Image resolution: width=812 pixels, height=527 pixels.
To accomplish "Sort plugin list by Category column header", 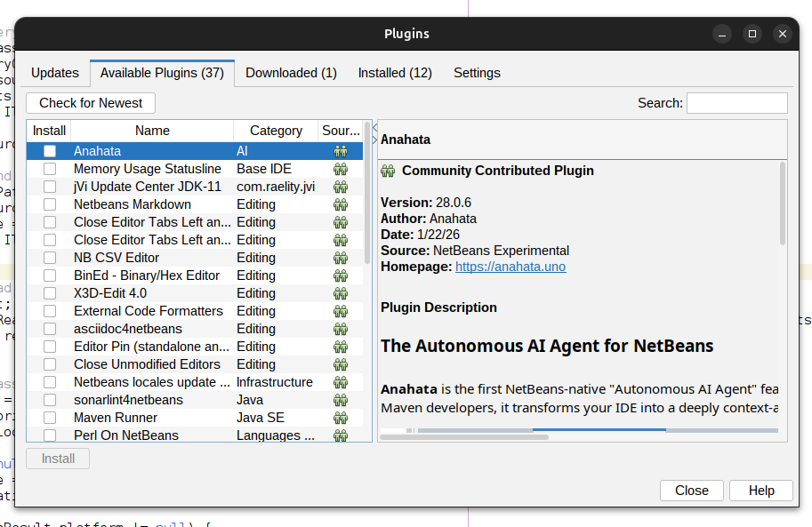I will [276, 131].
